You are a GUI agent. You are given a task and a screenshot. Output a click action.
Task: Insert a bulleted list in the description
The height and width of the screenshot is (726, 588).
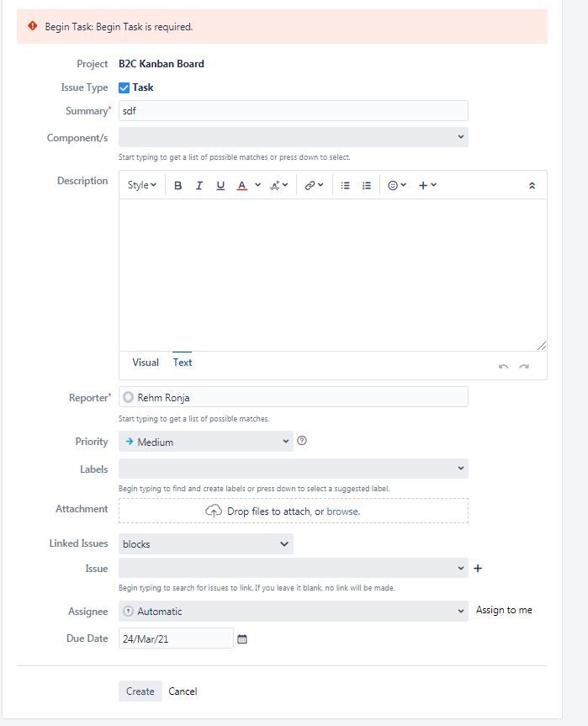point(345,185)
